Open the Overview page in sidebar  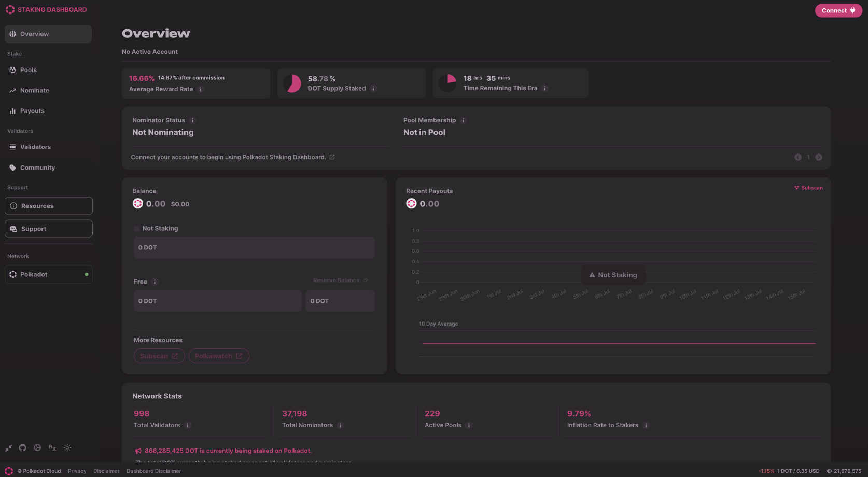point(48,34)
